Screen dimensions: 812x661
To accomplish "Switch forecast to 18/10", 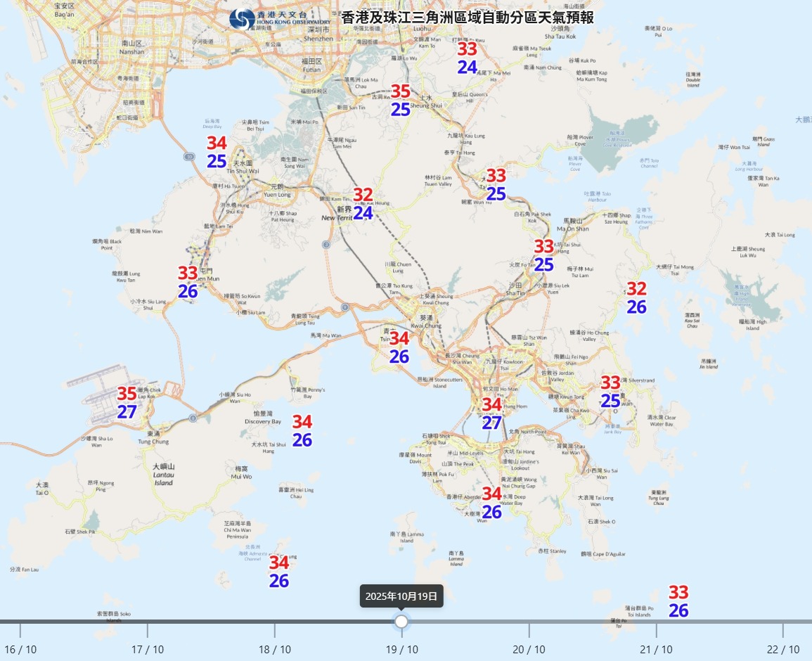I will click(x=275, y=630).
